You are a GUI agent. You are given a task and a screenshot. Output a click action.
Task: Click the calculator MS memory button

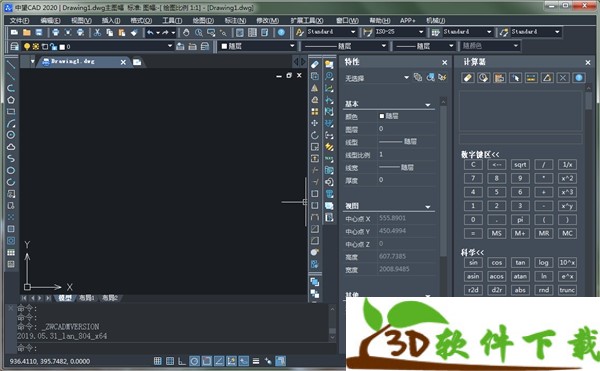(497, 233)
